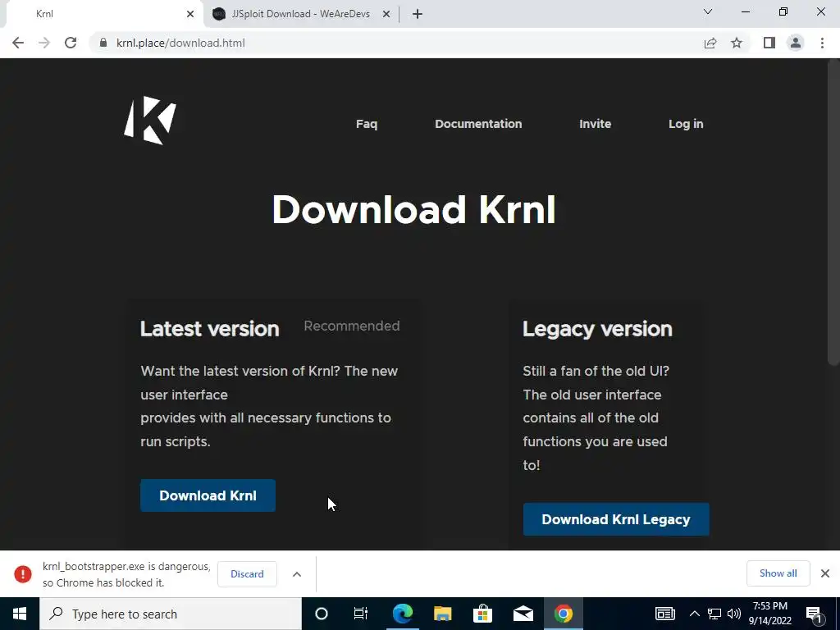
Task: Click the browser forward arrow
Action: click(x=44, y=43)
